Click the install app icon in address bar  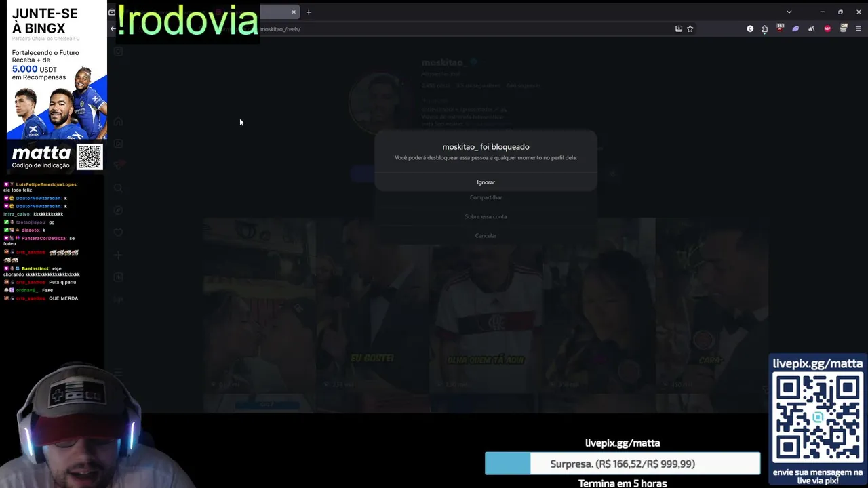tap(679, 28)
